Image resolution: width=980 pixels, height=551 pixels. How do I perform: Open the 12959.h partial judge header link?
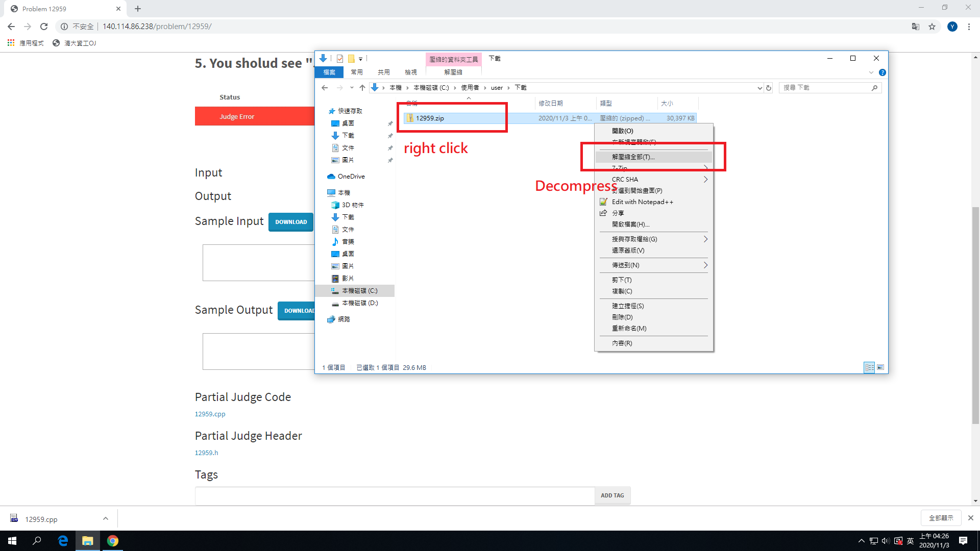pos(206,453)
